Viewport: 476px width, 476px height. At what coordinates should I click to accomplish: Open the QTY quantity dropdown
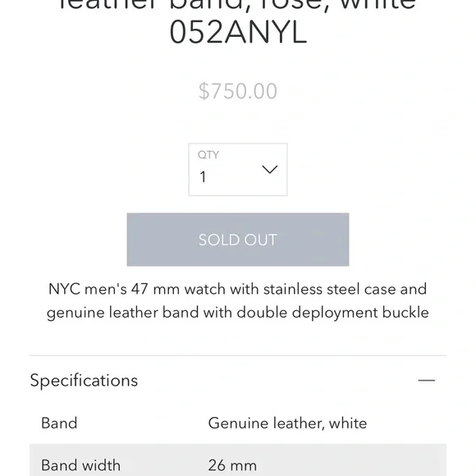pyautogui.click(x=238, y=169)
